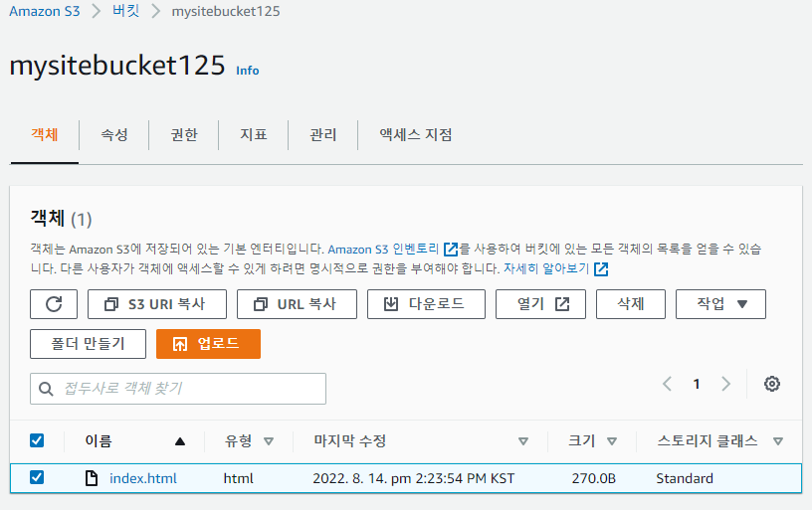Click 열기 to open the object
Viewport: 812px width, 510px height.
tap(540, 304)
